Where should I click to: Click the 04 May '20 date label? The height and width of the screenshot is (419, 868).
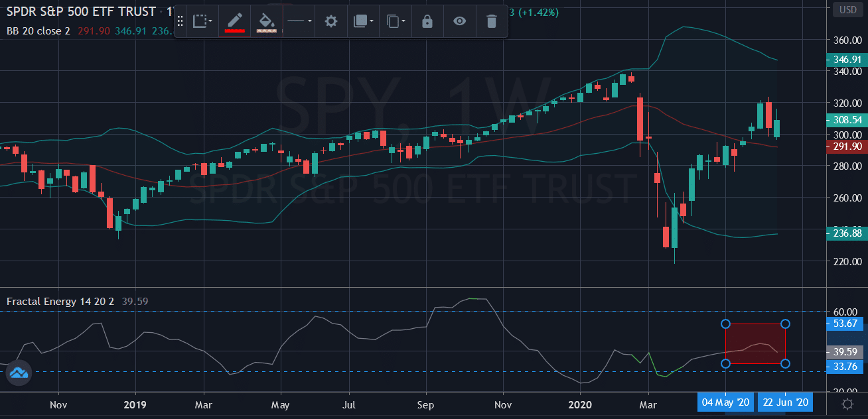coord(725,402)
